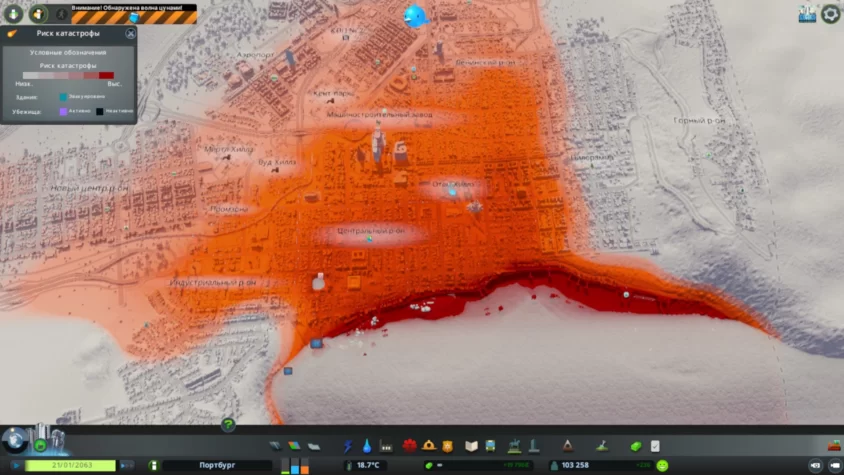Open the Economy money menu
844x475 pixels.
click(x=636, y=446)
